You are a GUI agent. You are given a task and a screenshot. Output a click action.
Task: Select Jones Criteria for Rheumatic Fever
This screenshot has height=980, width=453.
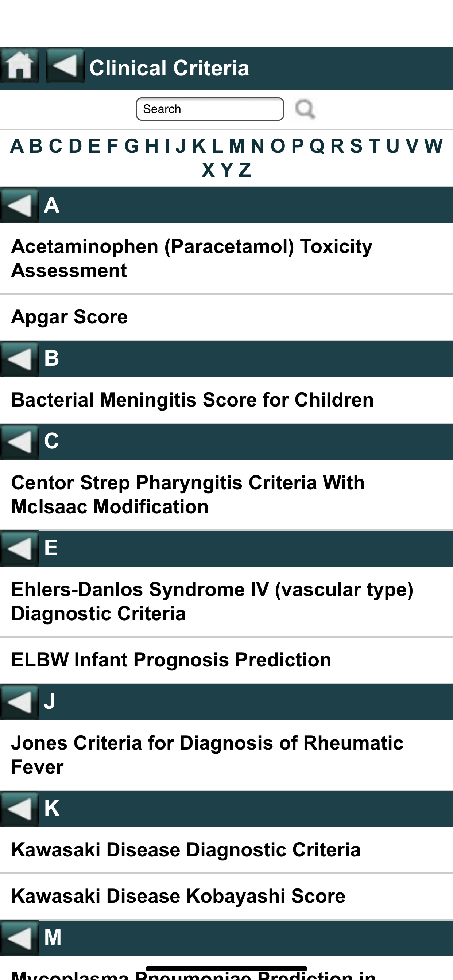(207, 755)
